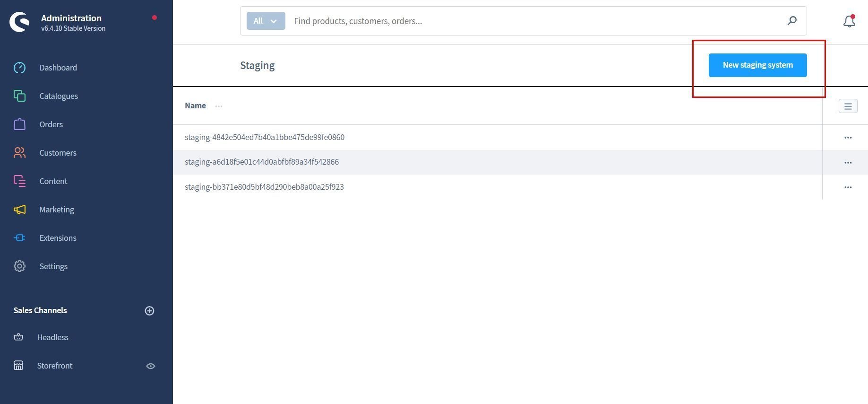
Task: Click the Marketing megaphone icon
Action: click(x=19, y=210)
